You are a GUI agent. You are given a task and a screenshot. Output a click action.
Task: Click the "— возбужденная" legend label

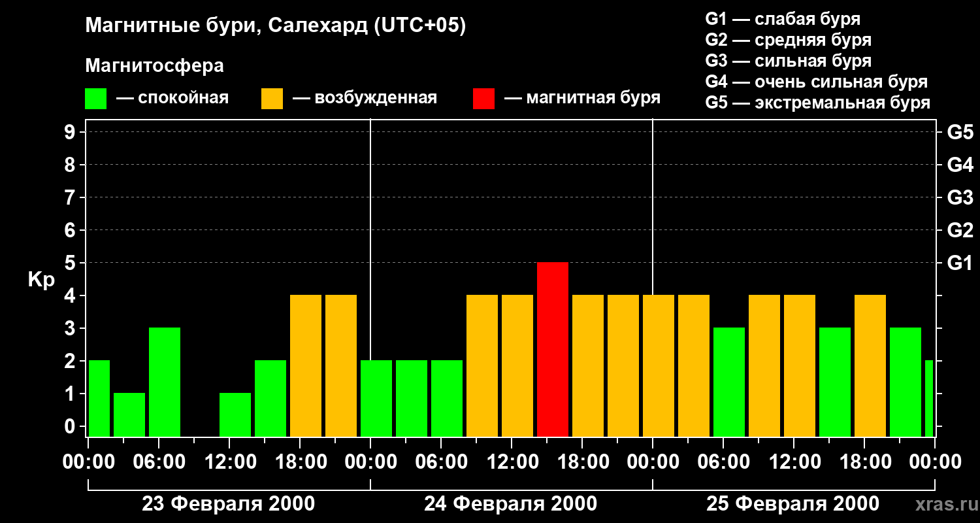[x=365, y=99]
